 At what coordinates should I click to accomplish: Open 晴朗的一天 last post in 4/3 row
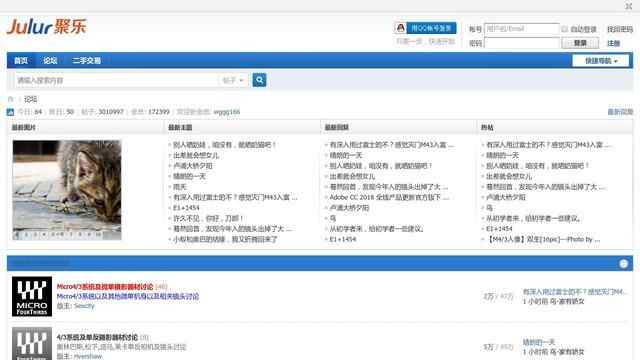[x=539, y=342]
